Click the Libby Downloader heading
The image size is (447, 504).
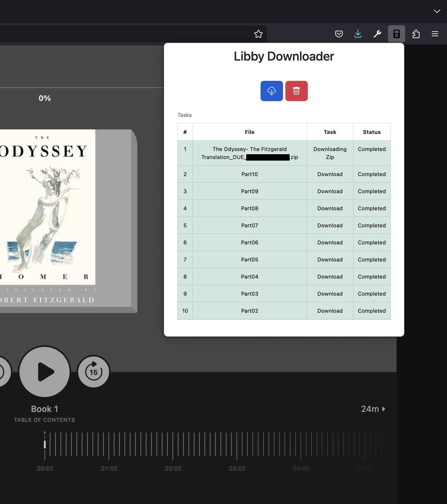284,56
